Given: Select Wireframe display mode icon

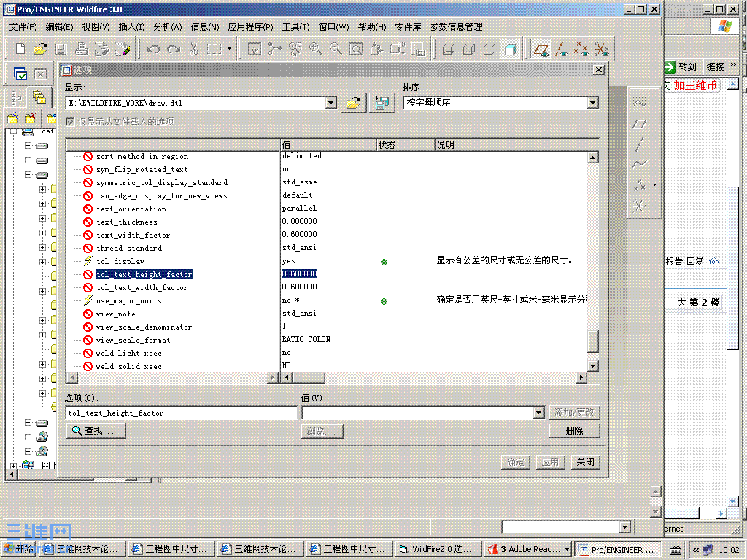Looking at the screenshot, I should click(449, 49).
